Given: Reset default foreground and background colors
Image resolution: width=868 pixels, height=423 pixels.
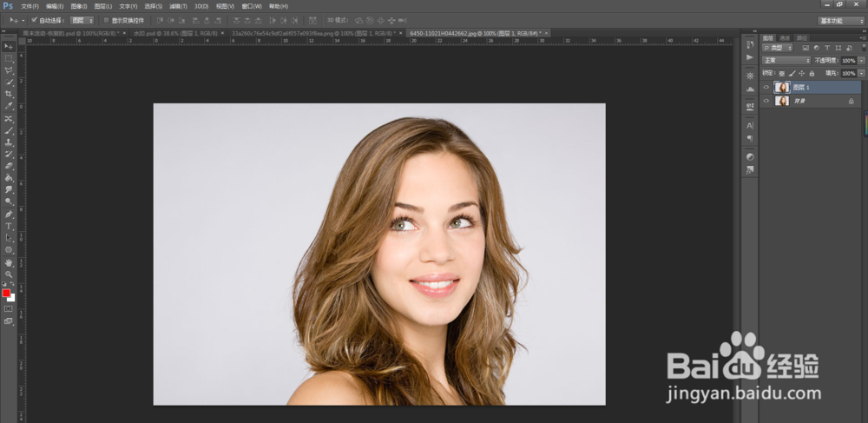Looking at the screenshot, I should point(3,284).
